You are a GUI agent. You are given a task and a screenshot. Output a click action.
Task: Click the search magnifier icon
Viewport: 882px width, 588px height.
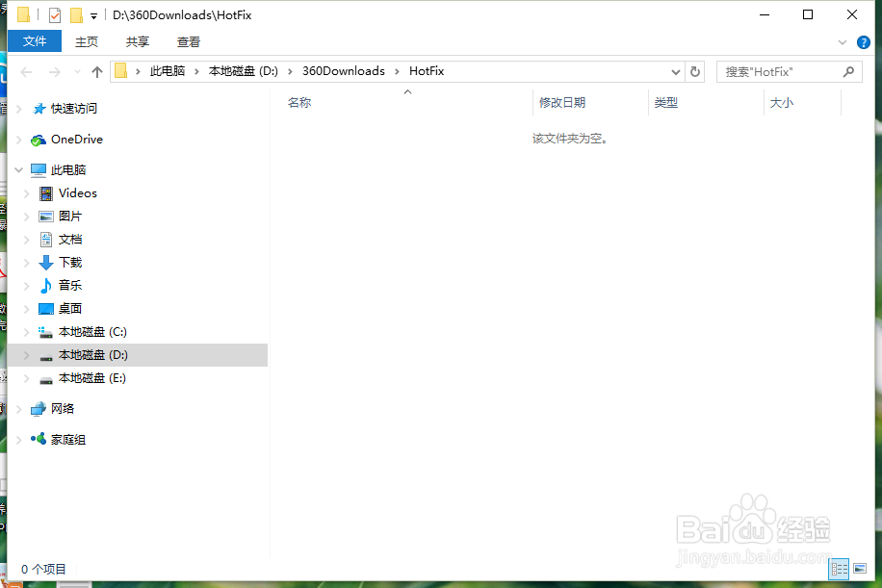(848, 71)
